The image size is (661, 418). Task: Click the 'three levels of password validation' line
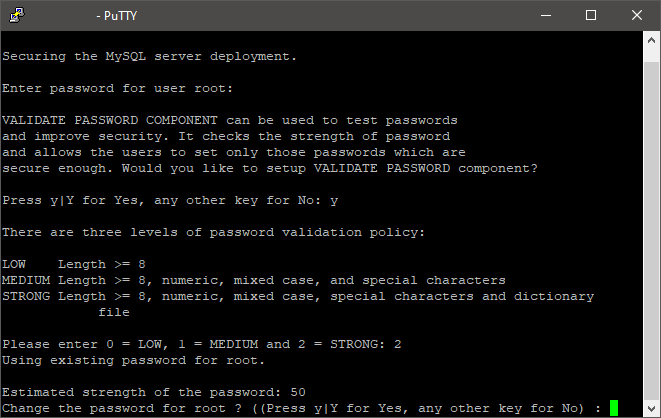213,232
